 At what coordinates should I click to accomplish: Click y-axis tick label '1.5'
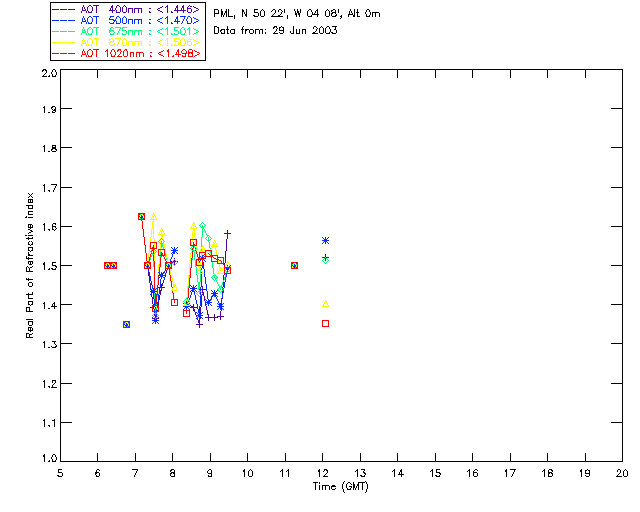click(49, 266)
